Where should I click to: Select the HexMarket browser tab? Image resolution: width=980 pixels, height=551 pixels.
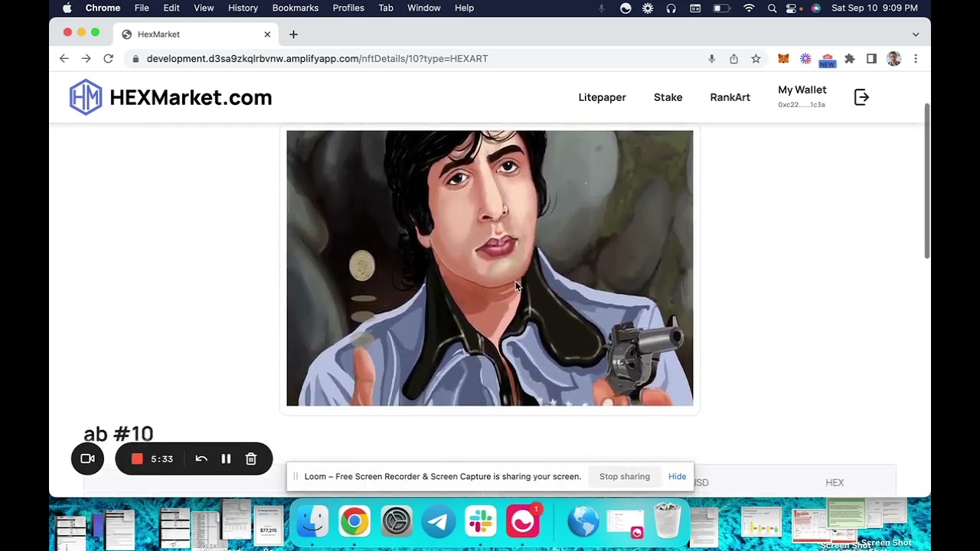[196, 34]
